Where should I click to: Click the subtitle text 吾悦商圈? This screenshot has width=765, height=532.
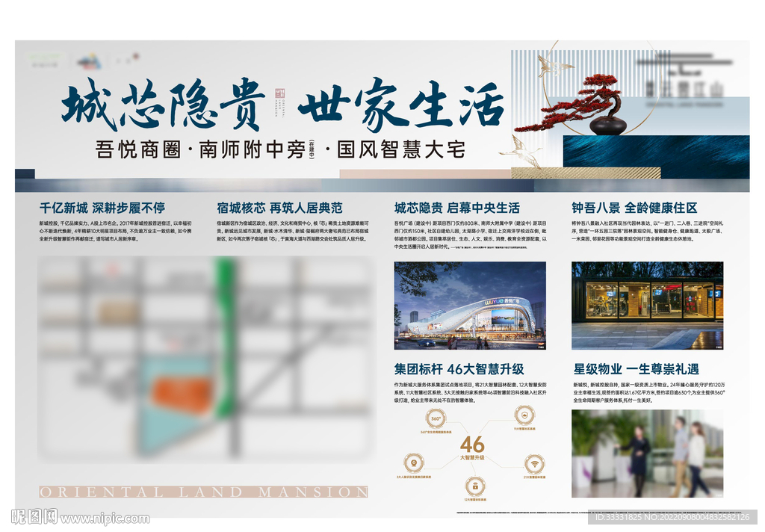(137, 149)
